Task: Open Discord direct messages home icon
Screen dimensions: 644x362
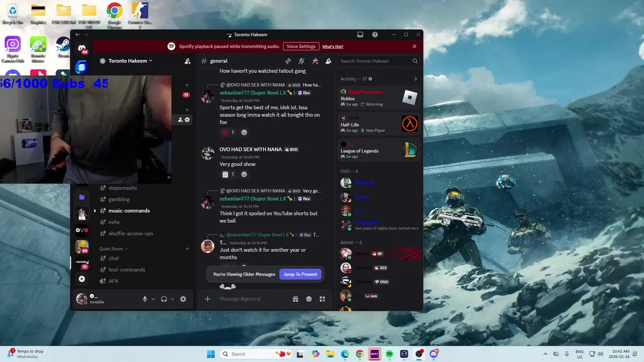Action: click(82, 48)
